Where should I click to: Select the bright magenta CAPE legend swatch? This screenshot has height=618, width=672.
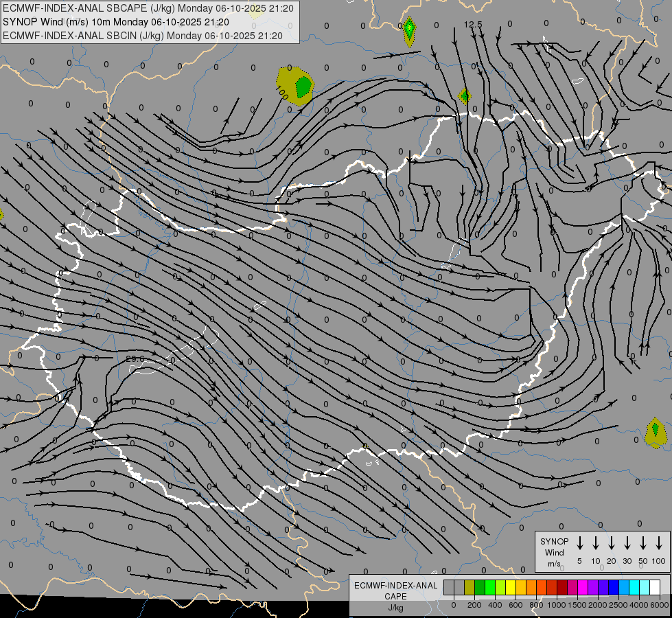[583, 587]
